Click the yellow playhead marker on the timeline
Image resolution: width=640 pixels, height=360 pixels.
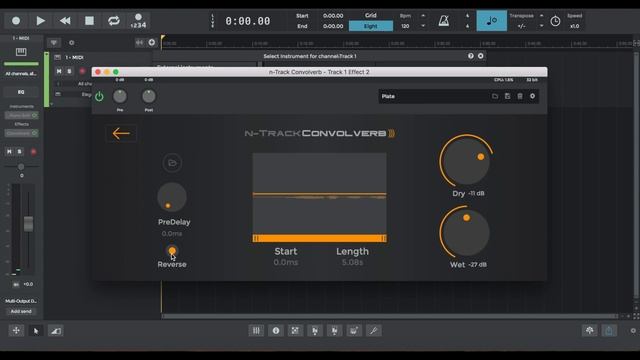(163, 38)
